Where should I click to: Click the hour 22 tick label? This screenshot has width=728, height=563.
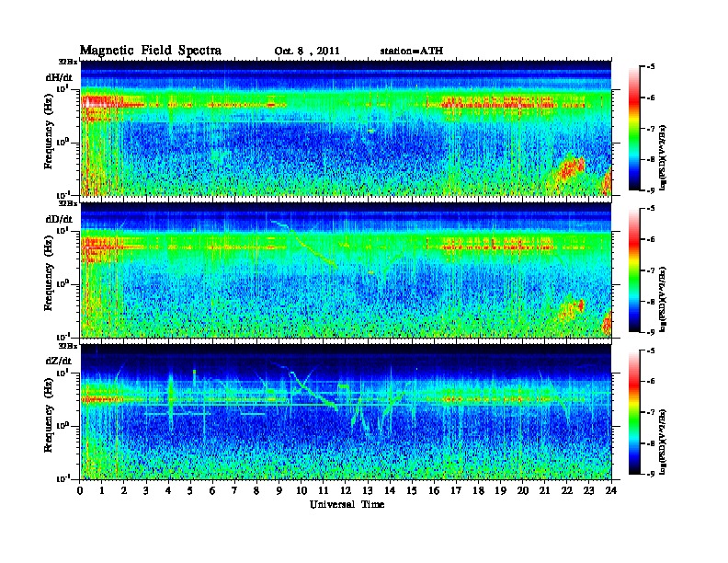[x=567, y=490]
